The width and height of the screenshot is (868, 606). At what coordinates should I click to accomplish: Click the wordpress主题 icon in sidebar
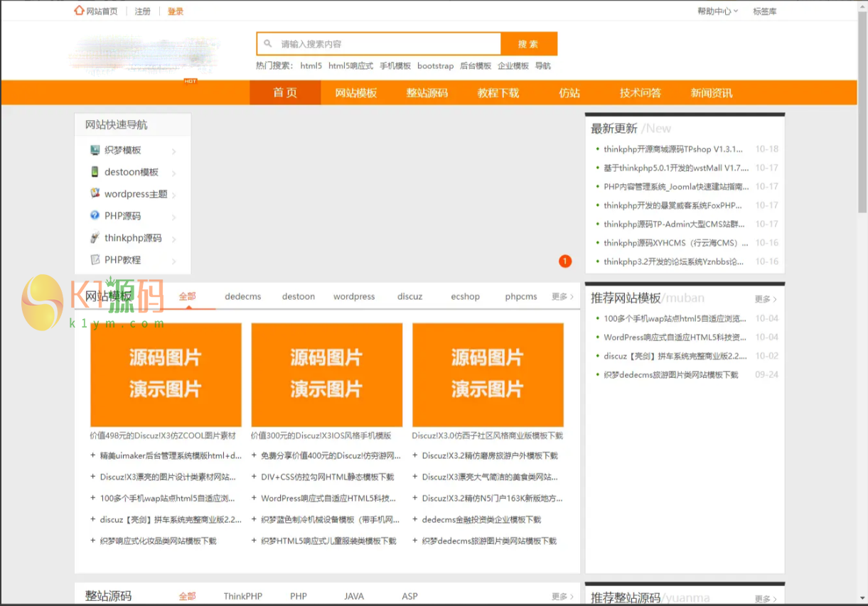[x=95, y=193]
